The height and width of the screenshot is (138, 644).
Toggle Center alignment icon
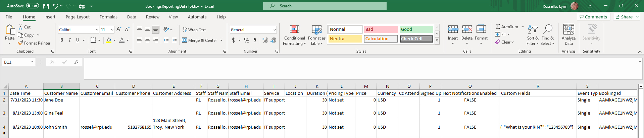coord(148,40)
